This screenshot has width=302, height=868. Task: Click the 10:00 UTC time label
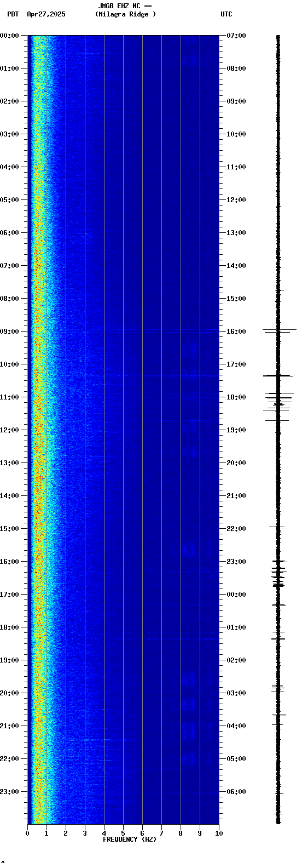[x=236, y=134]
